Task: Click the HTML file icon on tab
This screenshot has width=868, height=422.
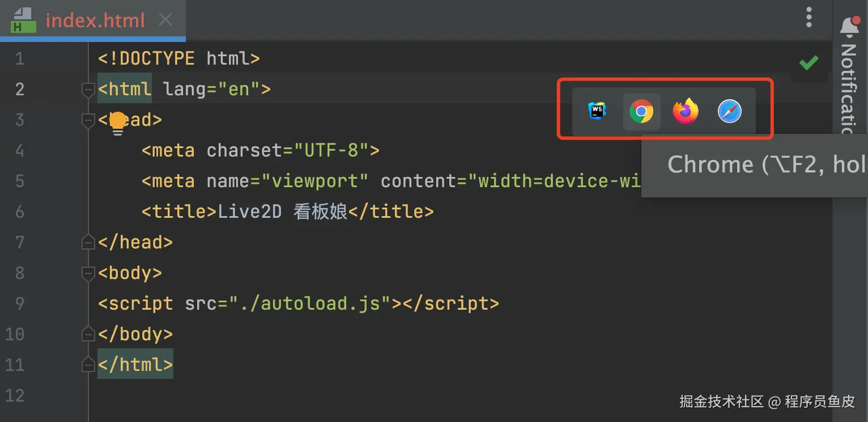Action: click(x=23, y=21)
